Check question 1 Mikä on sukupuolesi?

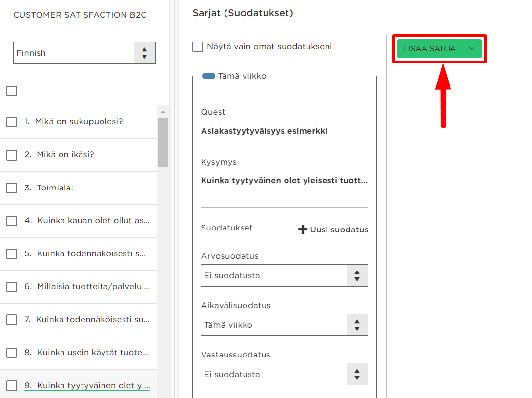[x=12, y=122]
